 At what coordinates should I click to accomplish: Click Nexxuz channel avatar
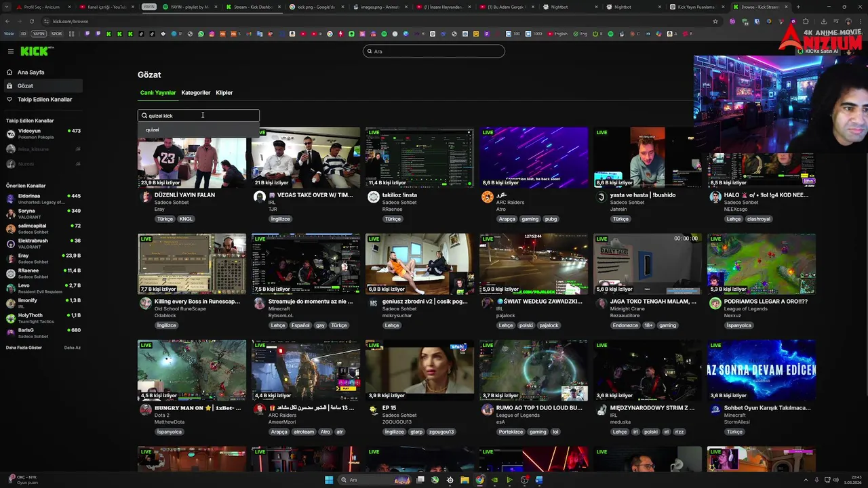click(715, 303)
